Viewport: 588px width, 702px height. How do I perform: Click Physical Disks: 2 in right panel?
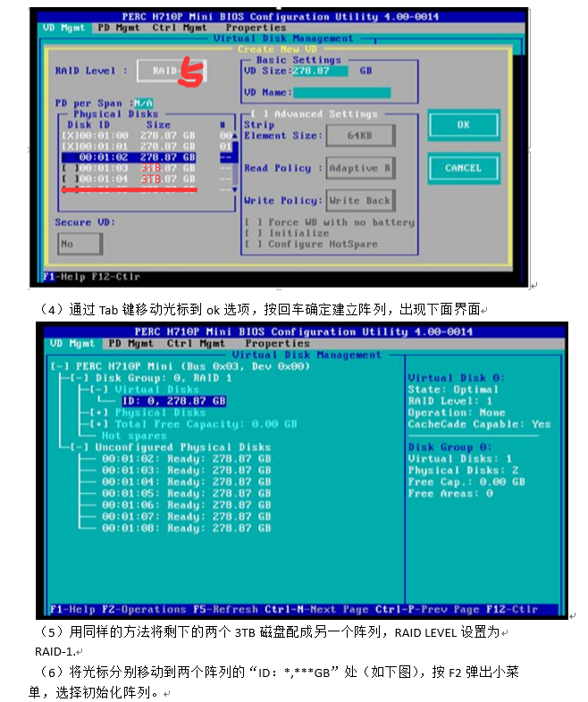(x=463, y=470)
